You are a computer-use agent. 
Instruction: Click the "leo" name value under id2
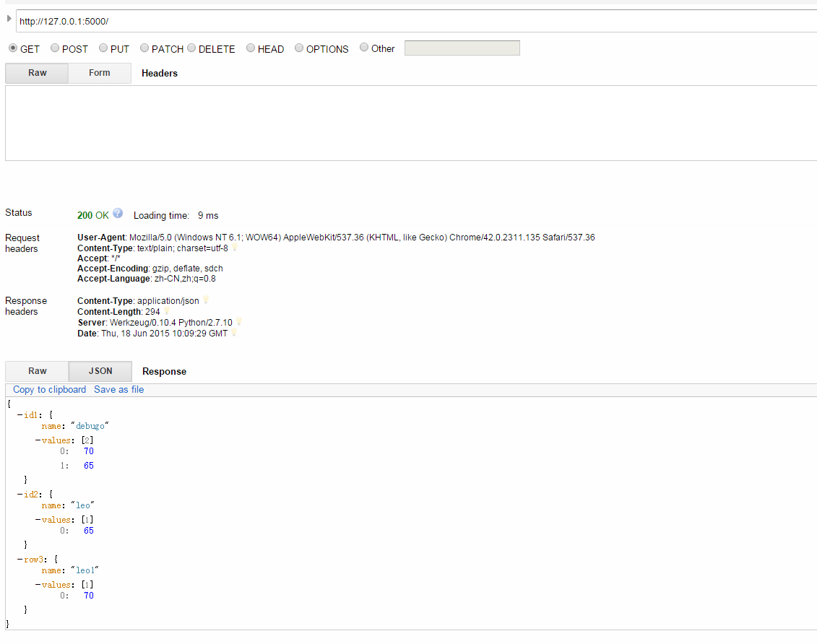[82, 505]
